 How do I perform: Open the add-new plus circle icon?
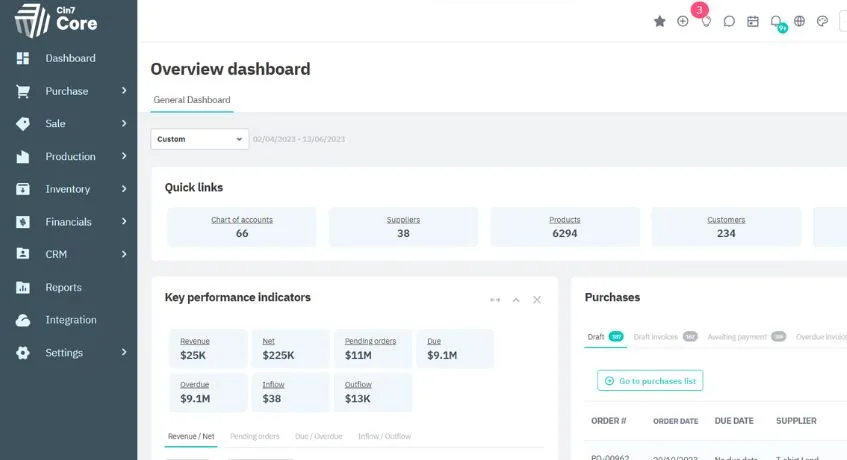(683, 22)
